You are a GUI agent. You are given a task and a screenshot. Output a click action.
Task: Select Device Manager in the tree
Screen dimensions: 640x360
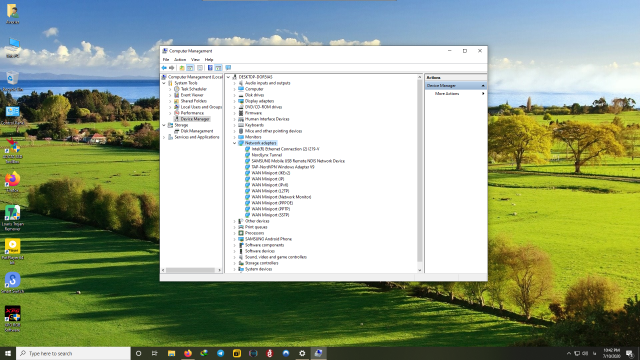click(195, 119)
